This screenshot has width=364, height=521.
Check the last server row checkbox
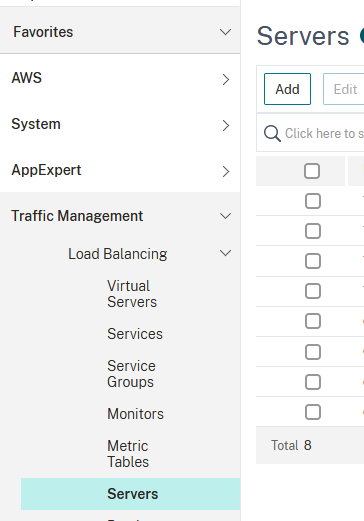[x=313, y=412]
